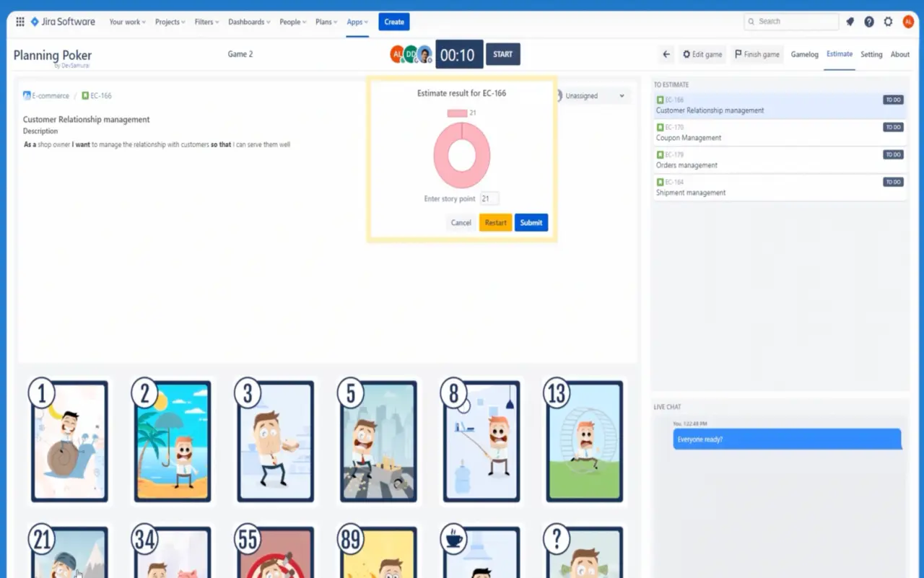Image resolution: width=924 pixels, height=578 pixels.
Task: Click the Planning Poker title
Action: [x=53, y=56]
